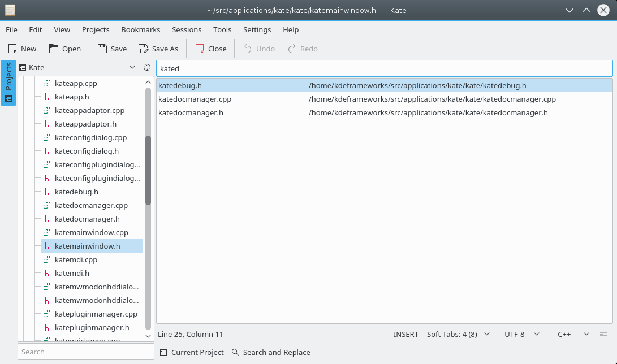This screenshot has height=364, width=617.
Task: Open the Search and Replace panel
Action: coord(271,352)
